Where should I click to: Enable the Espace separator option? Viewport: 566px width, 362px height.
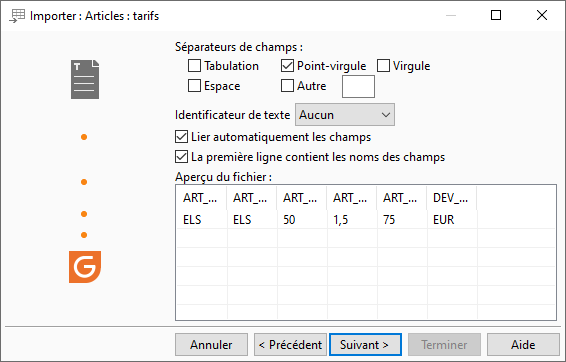(x=195, y=86)
